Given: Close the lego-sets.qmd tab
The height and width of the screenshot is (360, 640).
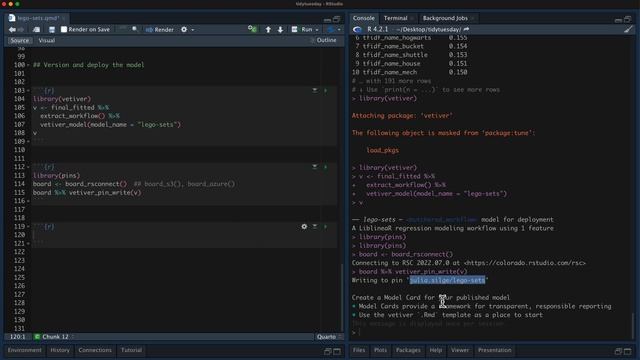Looking at the screenshot, I should pos(64,18).
